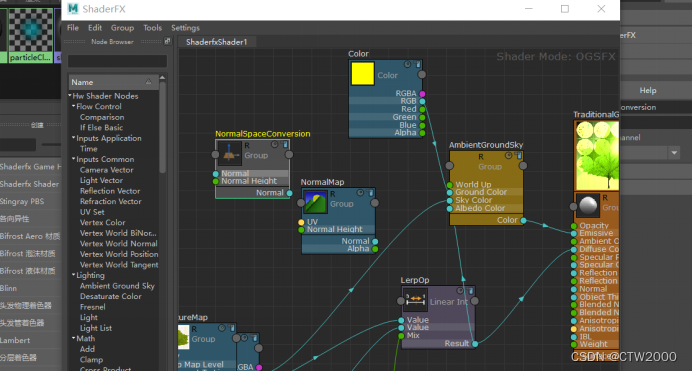Click the AmbientGroundSky node clock icon
The image size is (693, 372).
[509, 155]
